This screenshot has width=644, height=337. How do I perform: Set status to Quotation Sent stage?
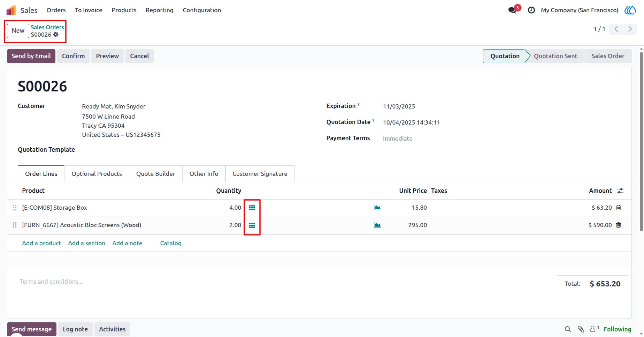click(555, 56)
